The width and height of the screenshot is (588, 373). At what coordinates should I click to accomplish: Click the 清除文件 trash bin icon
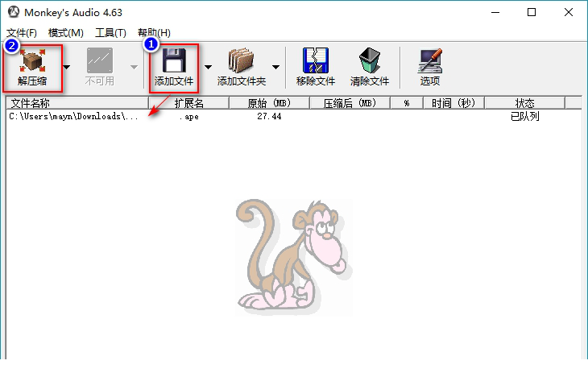pyautogui.click(x=370, y=60)
